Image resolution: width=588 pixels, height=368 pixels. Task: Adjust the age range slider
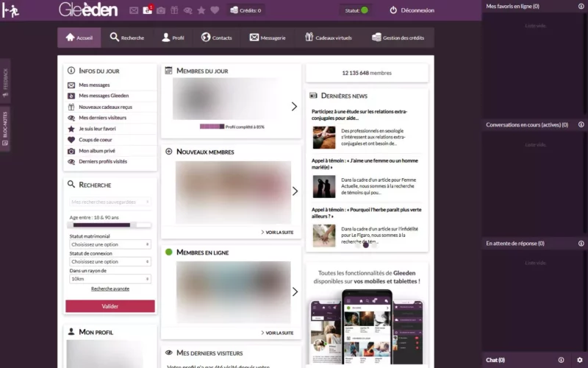pyautogui.click(x=110, y=225)
